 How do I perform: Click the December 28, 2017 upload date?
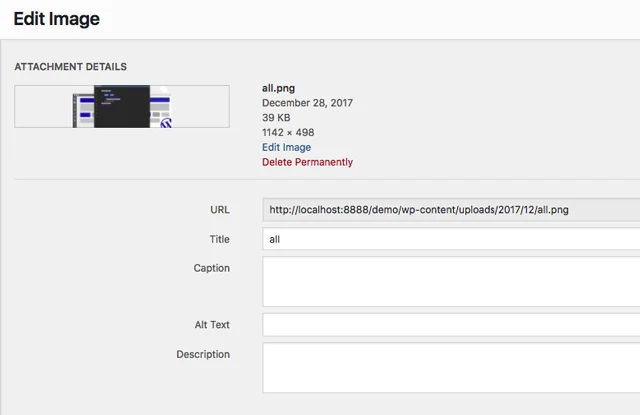(x=307, y=102)
